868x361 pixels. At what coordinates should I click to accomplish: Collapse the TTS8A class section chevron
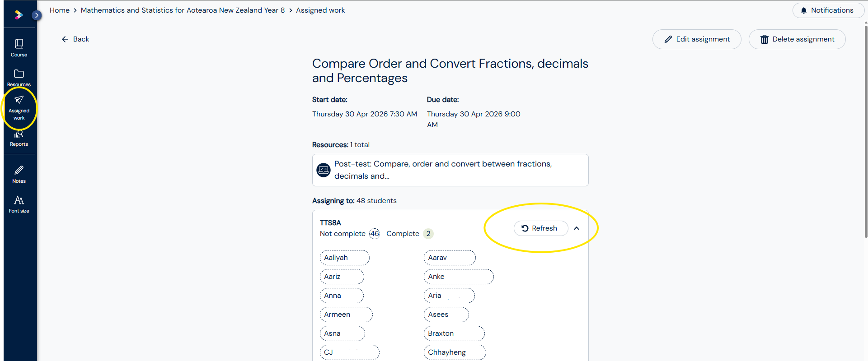click(577, 228)
